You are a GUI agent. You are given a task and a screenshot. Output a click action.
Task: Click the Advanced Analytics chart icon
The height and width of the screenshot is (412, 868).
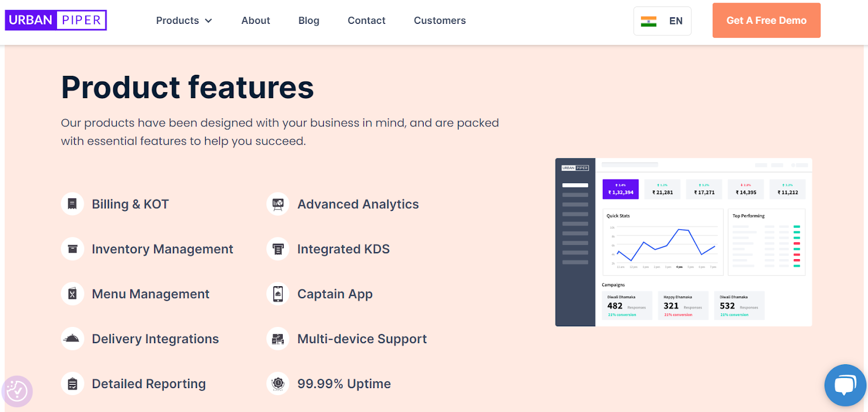tap(278, 204)
